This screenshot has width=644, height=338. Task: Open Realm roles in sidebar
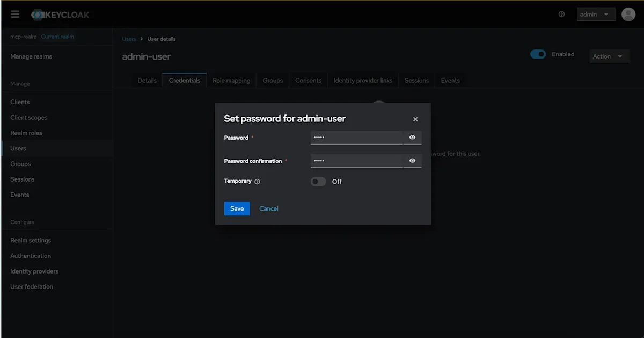click(56, 133)
